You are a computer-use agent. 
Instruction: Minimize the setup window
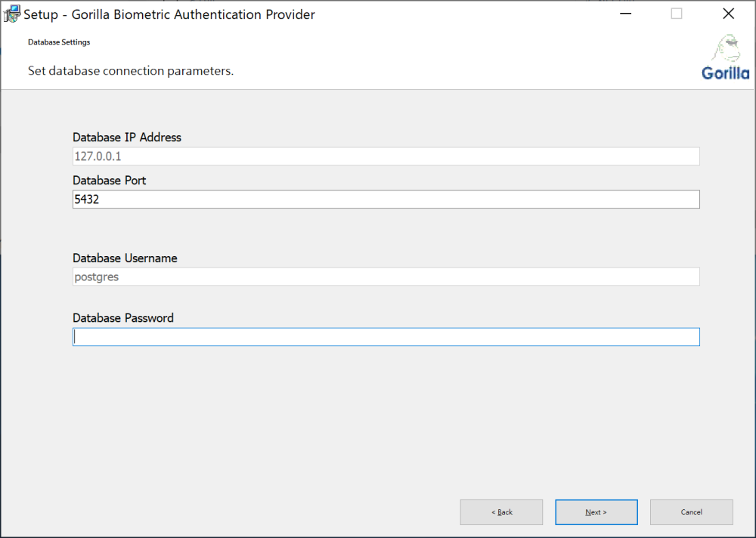625,13
